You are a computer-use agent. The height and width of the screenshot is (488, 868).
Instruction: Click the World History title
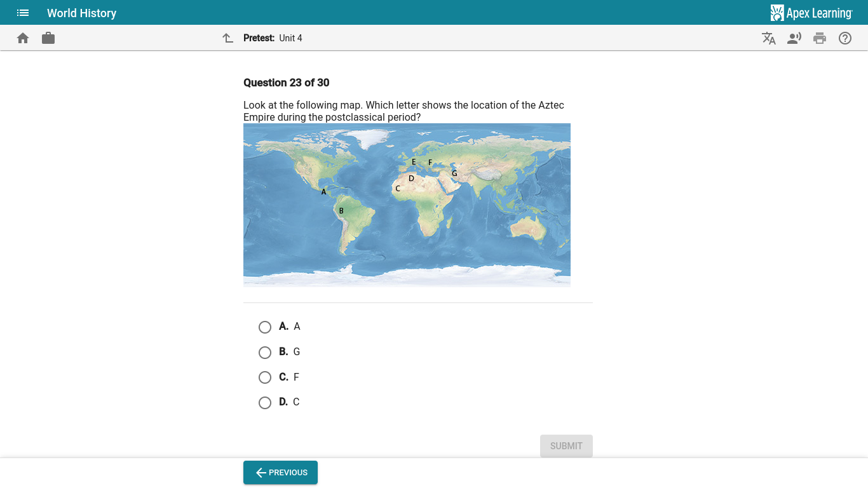coord(81,13)
